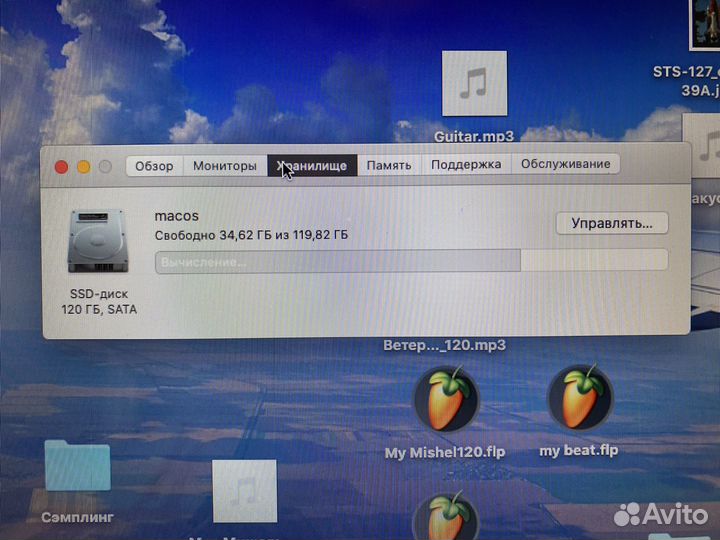Select the Сэмплинг folder icon
The width and height of the screenshot is (720, 540).
(78, 466)
